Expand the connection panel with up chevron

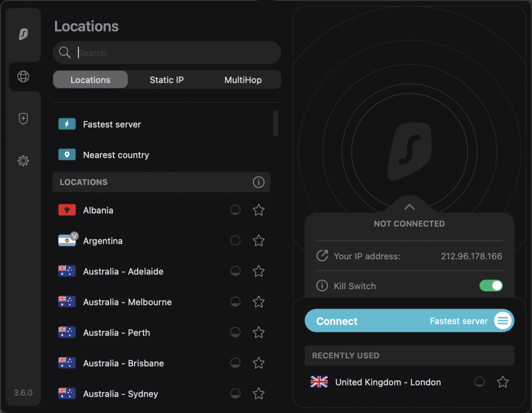pos(409,207)
